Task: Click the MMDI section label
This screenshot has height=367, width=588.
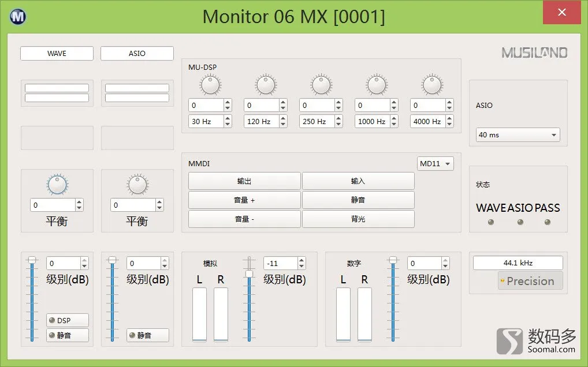Action: point(199,164)
